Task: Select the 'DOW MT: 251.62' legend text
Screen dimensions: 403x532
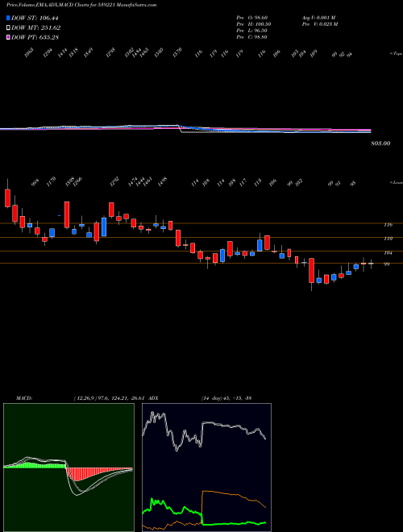Action: [x=36, y=28]
